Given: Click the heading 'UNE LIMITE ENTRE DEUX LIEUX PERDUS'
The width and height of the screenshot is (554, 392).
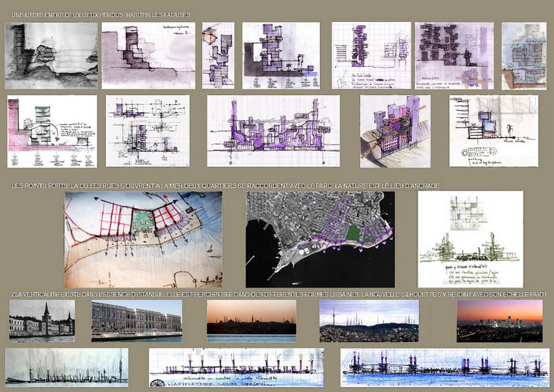Looking at the screenshot, I should [x=66, y=15].
